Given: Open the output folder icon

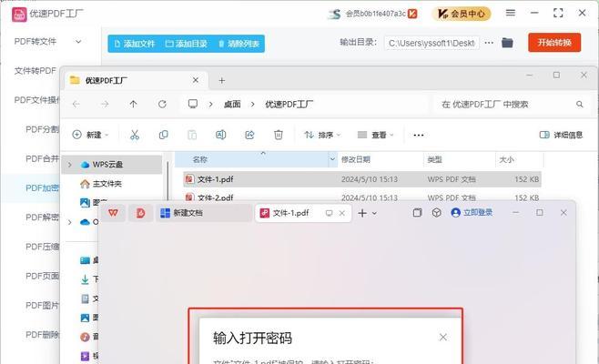Looking at the screenshot, I should click(x=507, y=43).
